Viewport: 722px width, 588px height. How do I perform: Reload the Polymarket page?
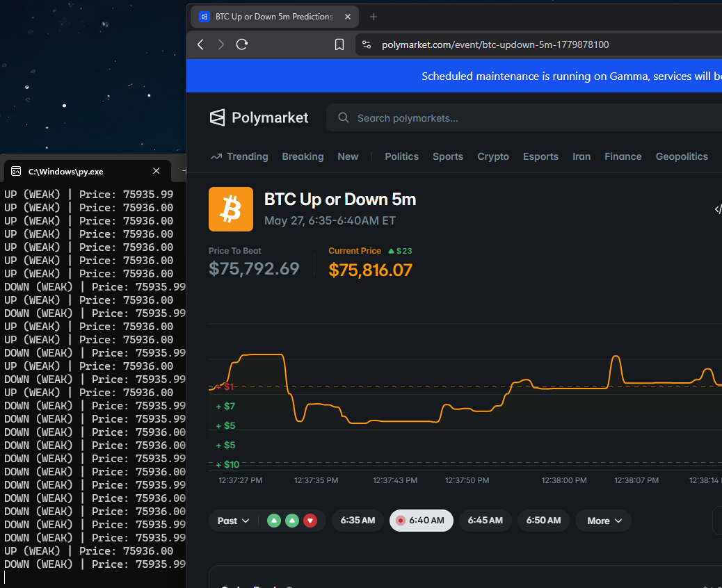click(242, 44)
